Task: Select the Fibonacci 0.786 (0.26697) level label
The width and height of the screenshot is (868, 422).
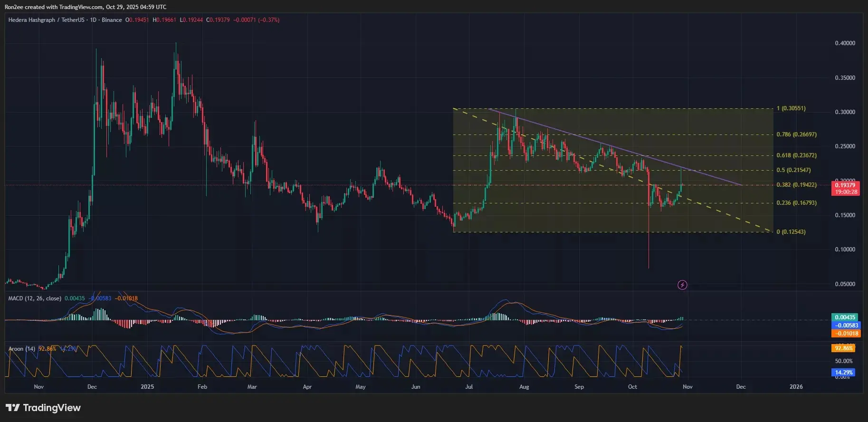Action: (x=796, y=134)
